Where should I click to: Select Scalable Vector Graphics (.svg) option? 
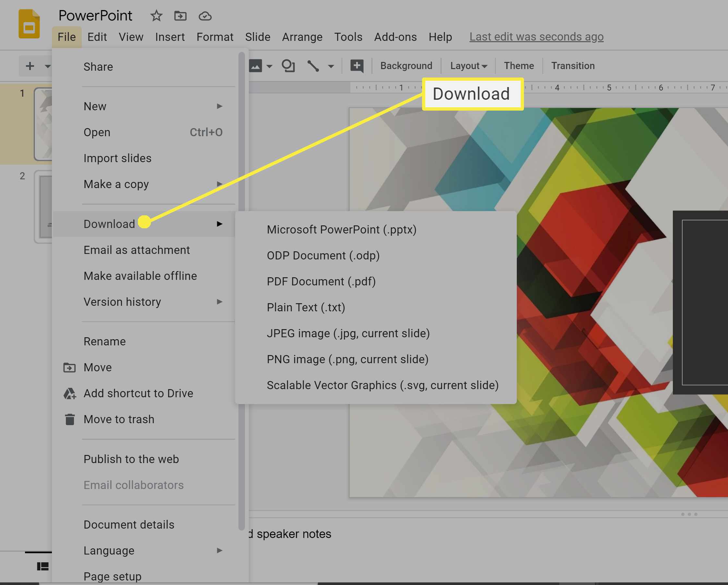point(383,384)
